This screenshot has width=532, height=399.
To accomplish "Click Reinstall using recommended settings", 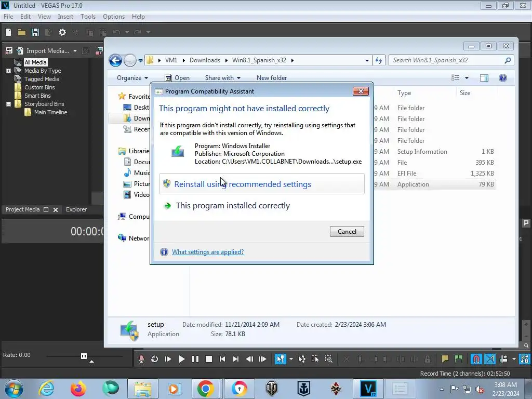I will click(262, 184).
